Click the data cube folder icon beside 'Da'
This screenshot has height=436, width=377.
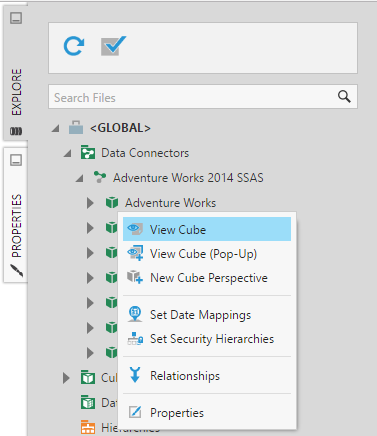[x=88, y=402]
